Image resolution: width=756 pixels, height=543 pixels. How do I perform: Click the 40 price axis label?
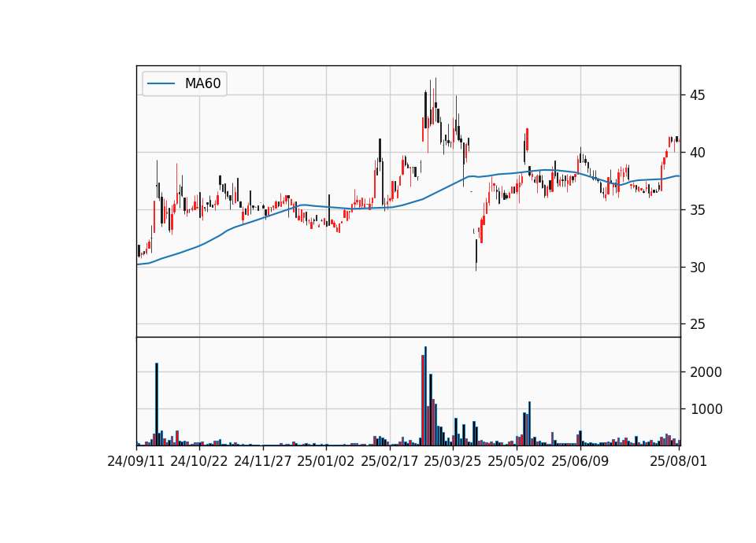[697, 153]
